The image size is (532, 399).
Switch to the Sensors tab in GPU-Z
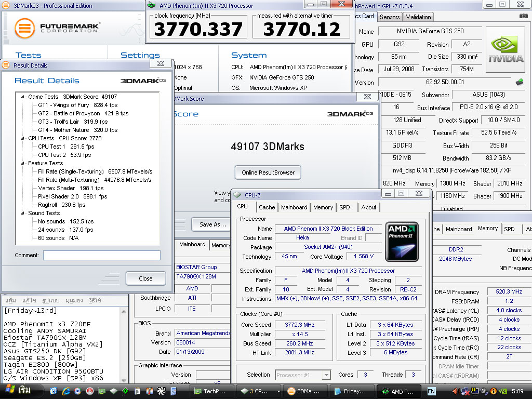[390, 17]
